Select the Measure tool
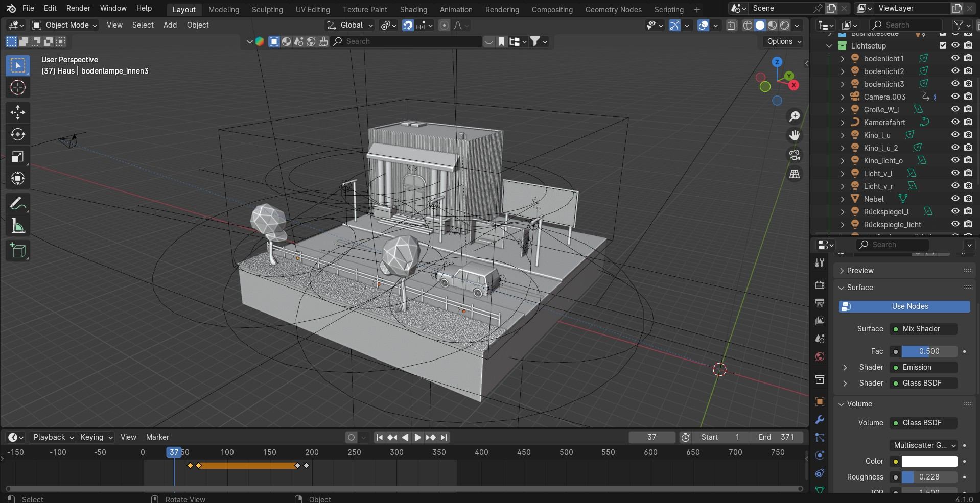 click(x=18, y=226)
